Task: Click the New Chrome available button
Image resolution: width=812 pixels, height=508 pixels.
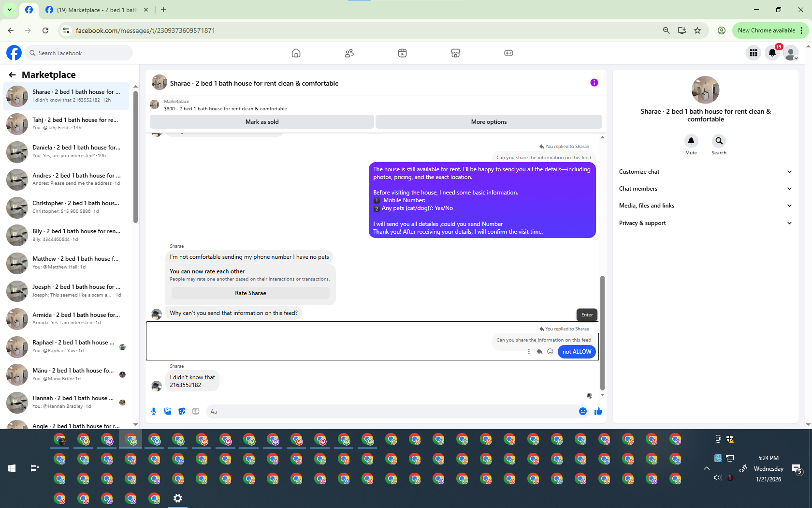Action: pos(770,30)
